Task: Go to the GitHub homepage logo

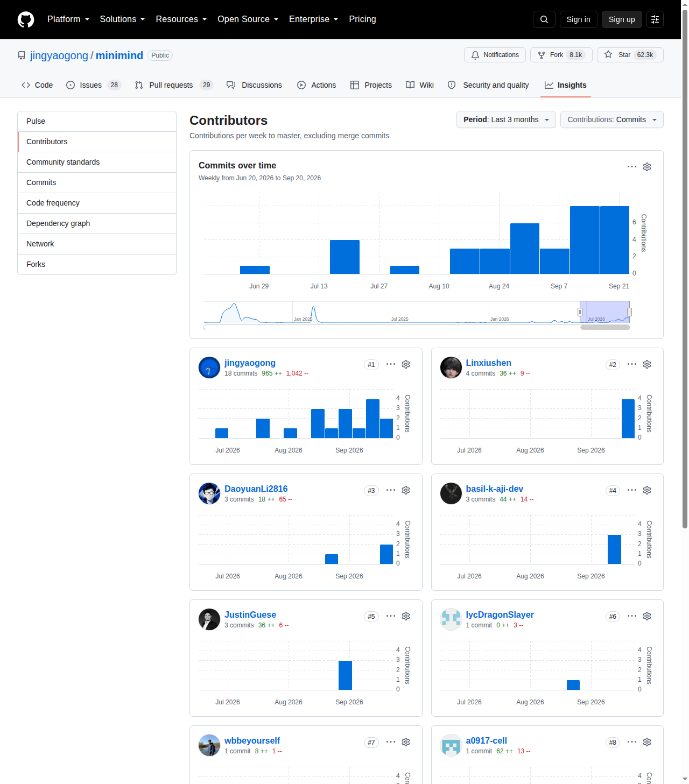Action: tap(26, 19)
